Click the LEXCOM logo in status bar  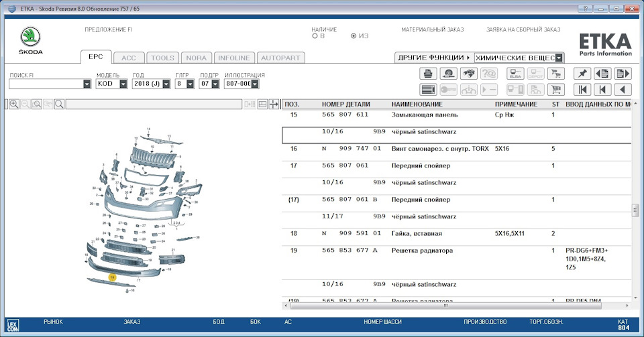13,325
